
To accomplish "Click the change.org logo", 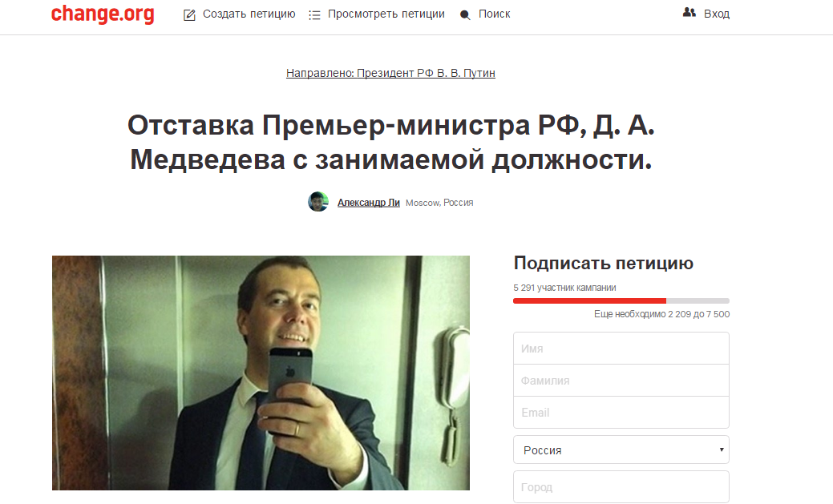I will pyautogui.click(x=103, y=14).
